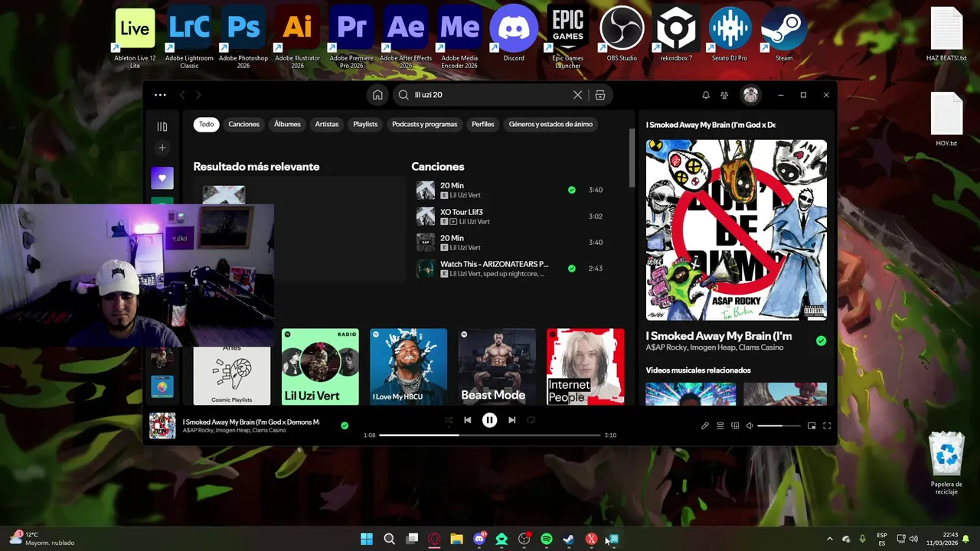
Task: Adjust the Spotify volume slider
Action: [779, 425]
